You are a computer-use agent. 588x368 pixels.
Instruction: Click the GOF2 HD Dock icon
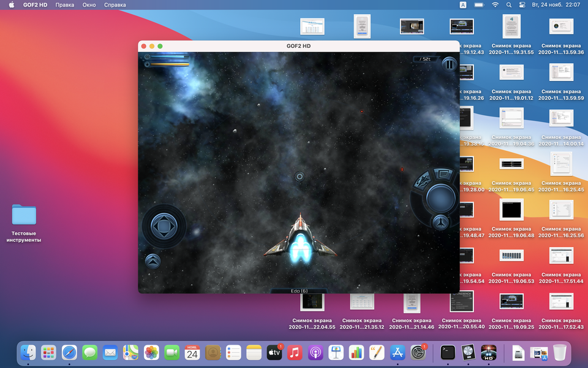coord(489,353)
